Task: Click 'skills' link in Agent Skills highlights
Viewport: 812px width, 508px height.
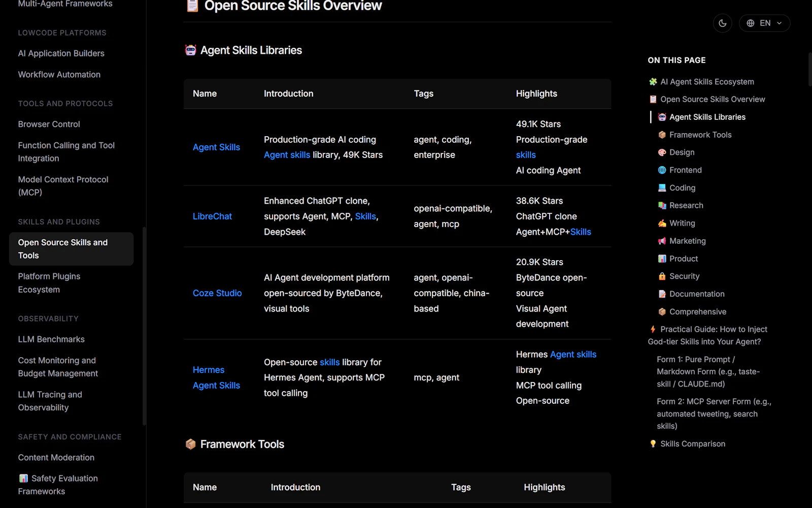Action: 526,155
